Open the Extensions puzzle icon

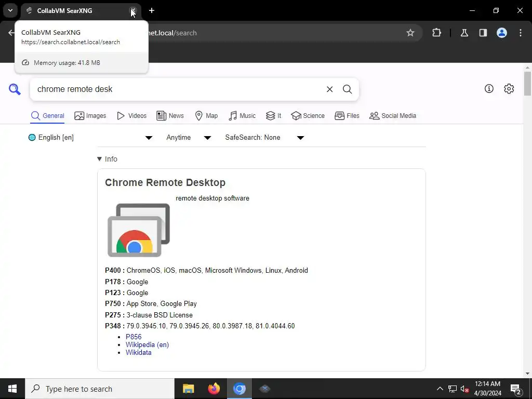[x=436, y=33]
